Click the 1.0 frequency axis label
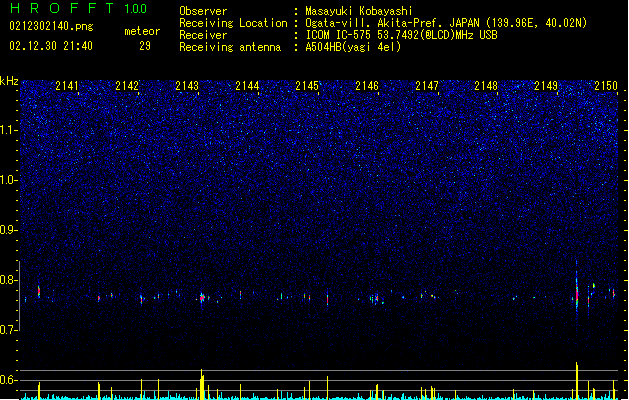This screenshot has height=400, width=629. [x=9, y=180]
